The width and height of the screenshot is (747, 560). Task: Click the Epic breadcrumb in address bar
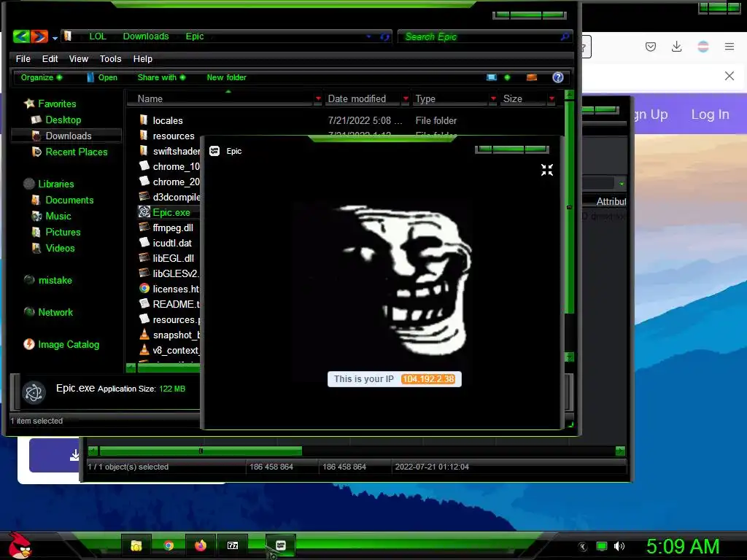[x=194, y=36]
